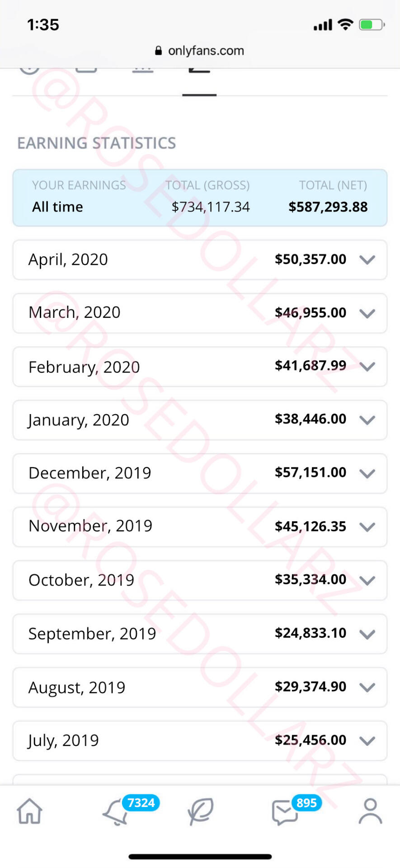The image size is (400, 868).
Task: Tap the All time earnings summary box
Action: click(200, 198)
